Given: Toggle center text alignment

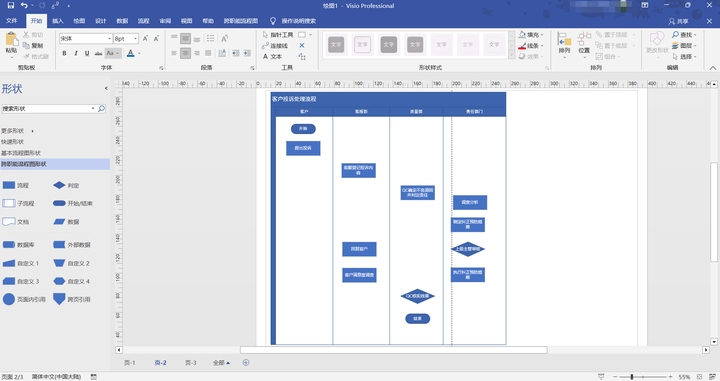Looking at the screenshot, I should (186, 53).
